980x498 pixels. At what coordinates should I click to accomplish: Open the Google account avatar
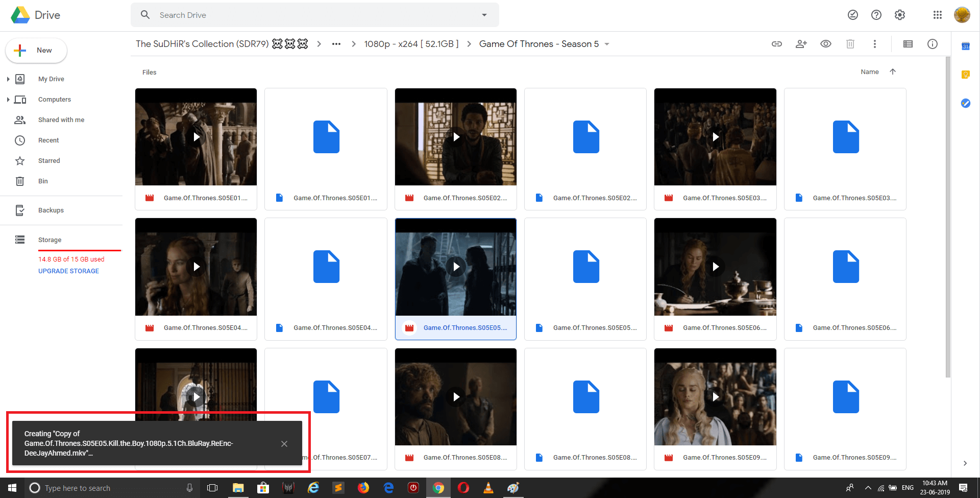962,15
